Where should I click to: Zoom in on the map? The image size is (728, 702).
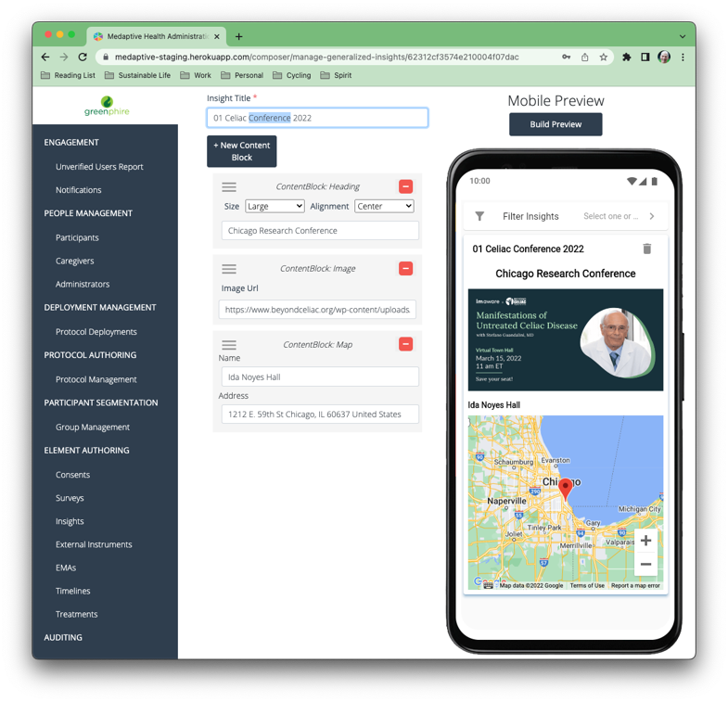(645, 541)
